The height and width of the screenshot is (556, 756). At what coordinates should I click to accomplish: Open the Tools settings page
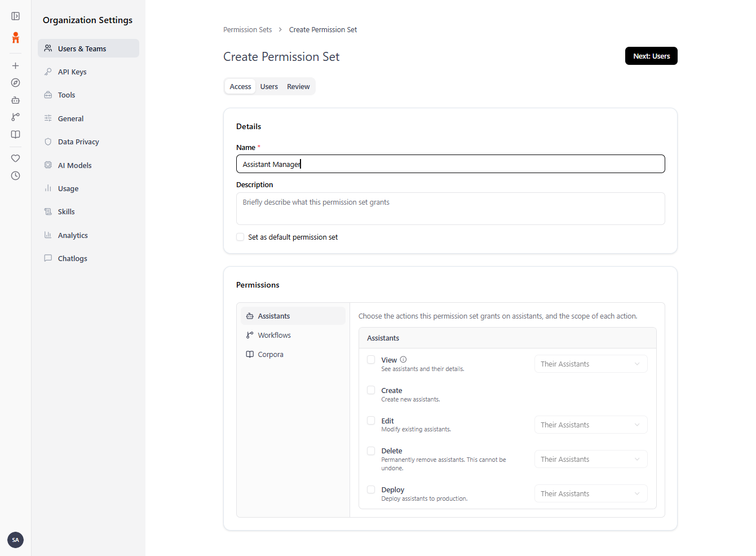(89, 95)
